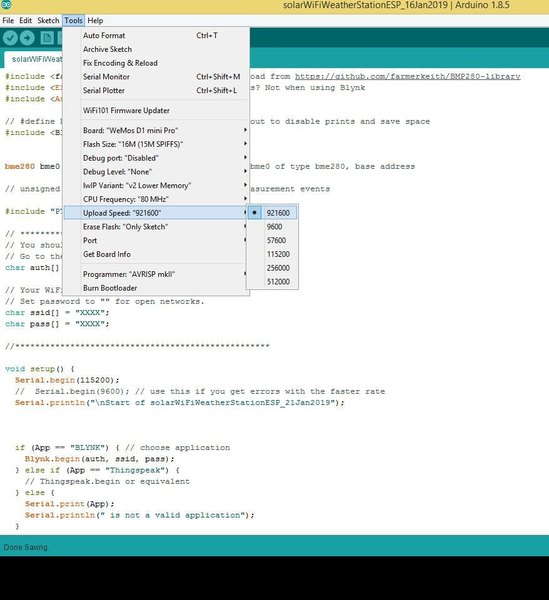Click the 'Set password to ""' comment line
This screenshot has width=549, height=600.
coord(104,302)
